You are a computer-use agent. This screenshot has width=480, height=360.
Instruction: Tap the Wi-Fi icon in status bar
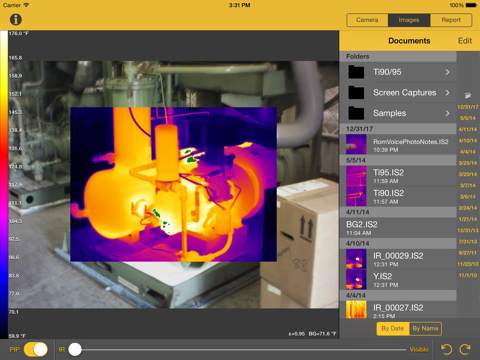(26, 5)
